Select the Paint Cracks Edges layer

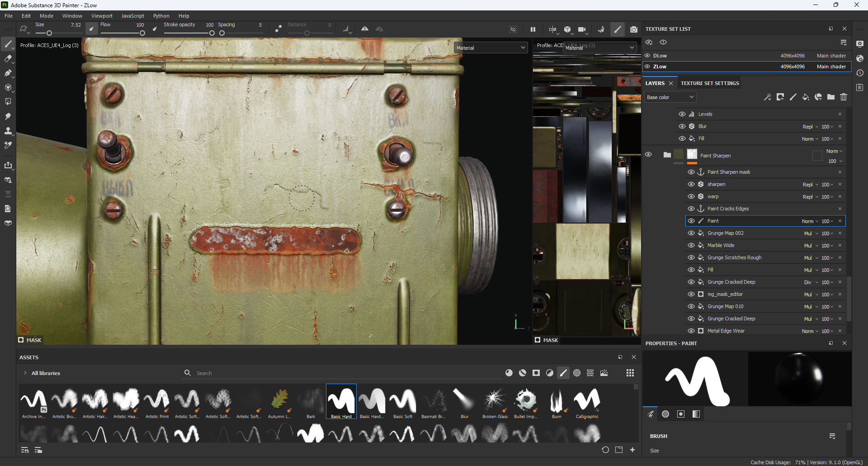(x=728, y=209)
